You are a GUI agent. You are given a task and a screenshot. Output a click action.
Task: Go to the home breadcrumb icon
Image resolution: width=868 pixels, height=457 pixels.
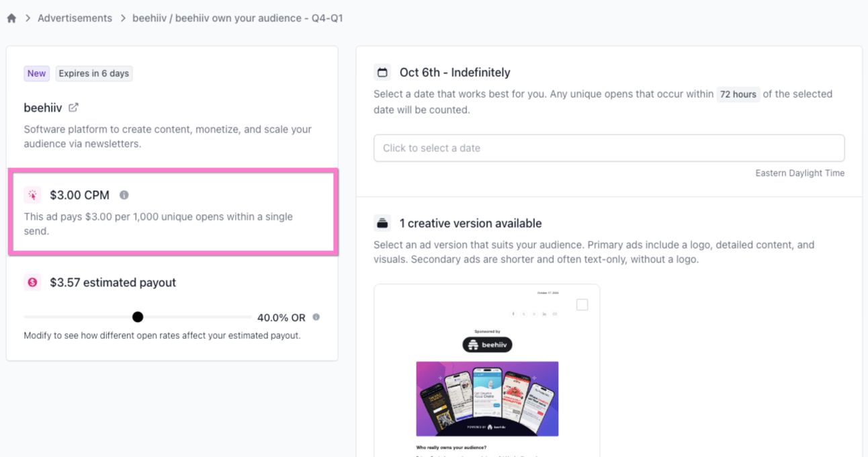point(11,19)
